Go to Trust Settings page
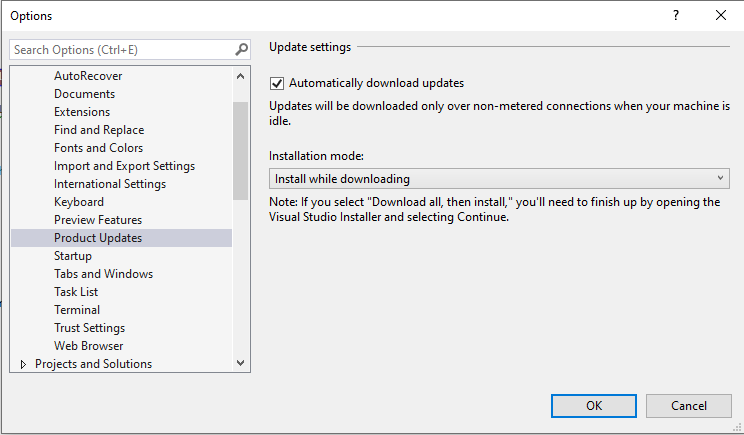 pyautogui.click(x=89, y=328)
